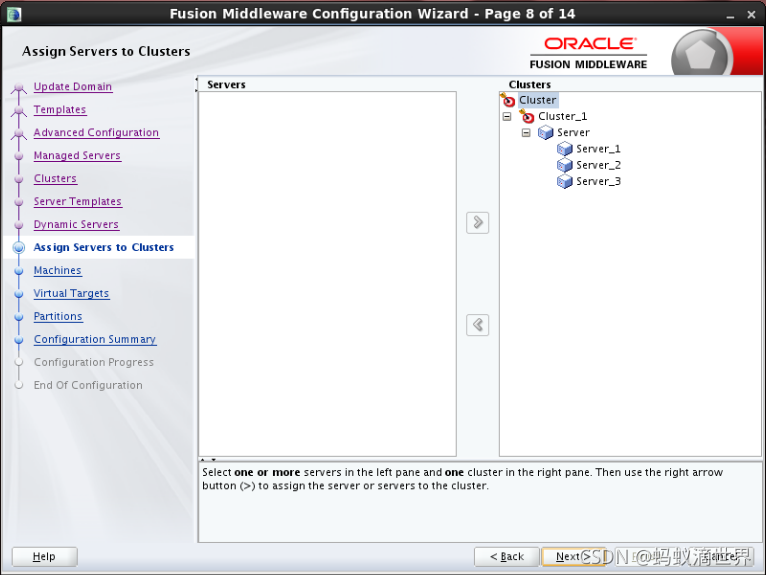Click the Managed Servers step bullet
This screenshot has height=575, width=766.
pos(19,156)
